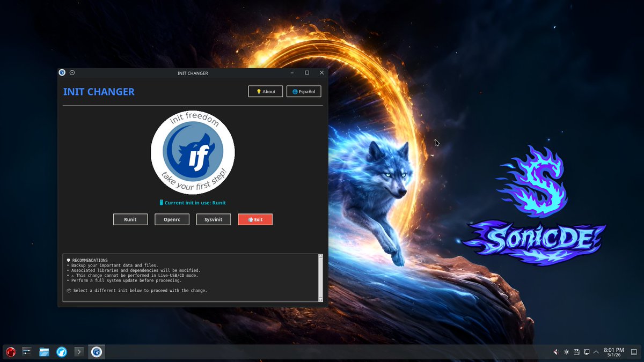
Task: Click the Live-USB/CD mode warning line
Action: (x=132, y=275)
